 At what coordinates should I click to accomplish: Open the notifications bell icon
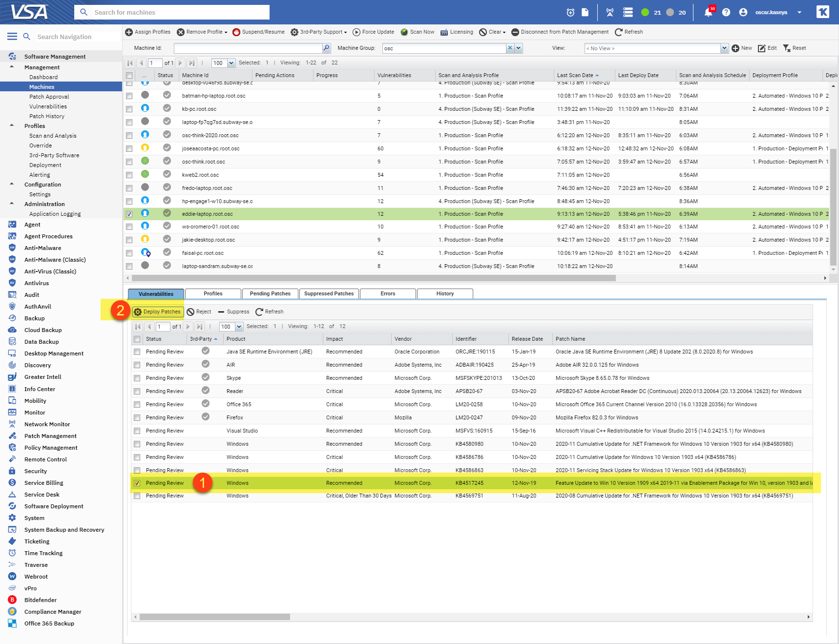click(708, 12)
